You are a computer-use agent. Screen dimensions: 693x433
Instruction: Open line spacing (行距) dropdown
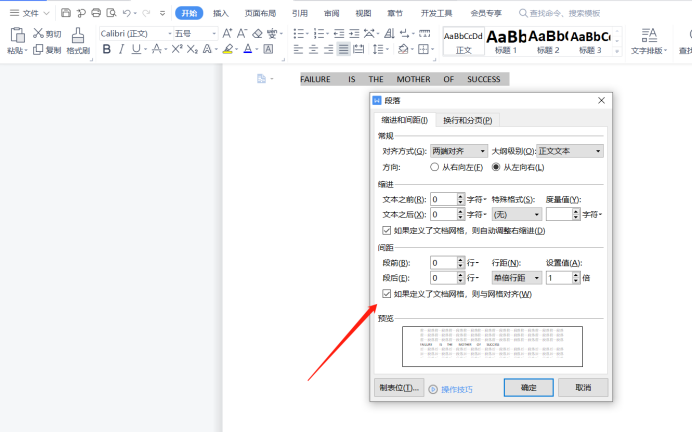click(517, 278)
